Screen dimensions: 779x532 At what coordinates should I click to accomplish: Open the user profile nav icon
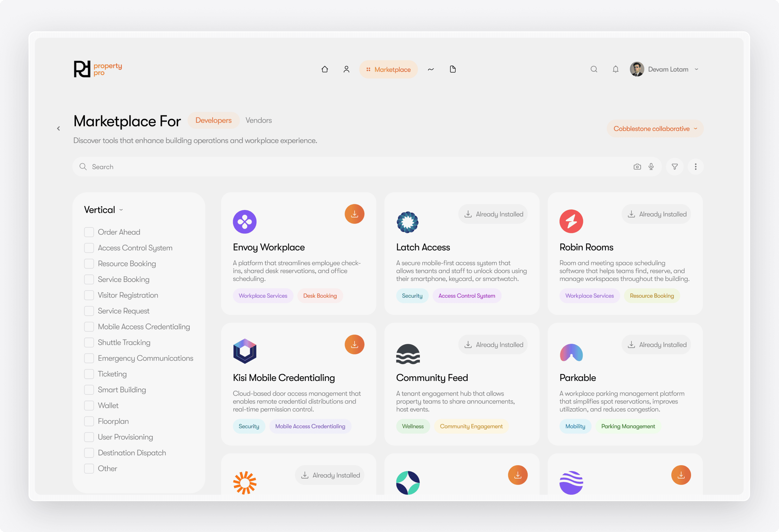[346, 69]
